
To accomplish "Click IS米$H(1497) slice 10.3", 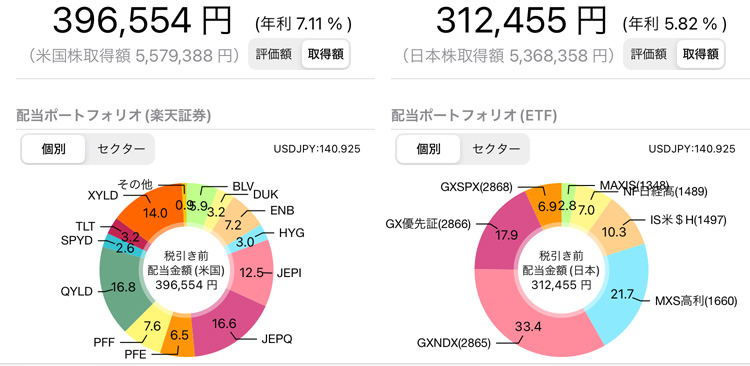I will [616, 231].
